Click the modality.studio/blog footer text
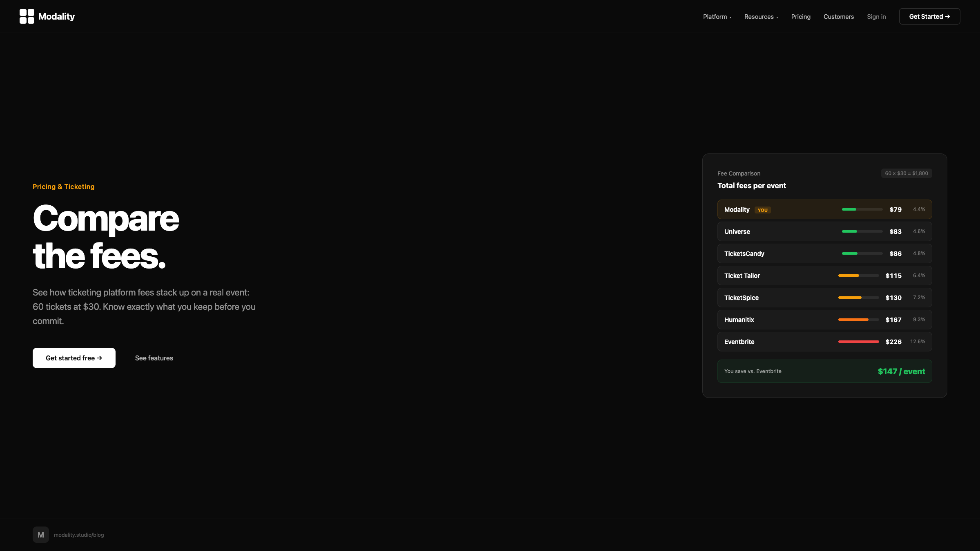Image resolution: width=980 pixels, height=551 pixels. (79, 535)
